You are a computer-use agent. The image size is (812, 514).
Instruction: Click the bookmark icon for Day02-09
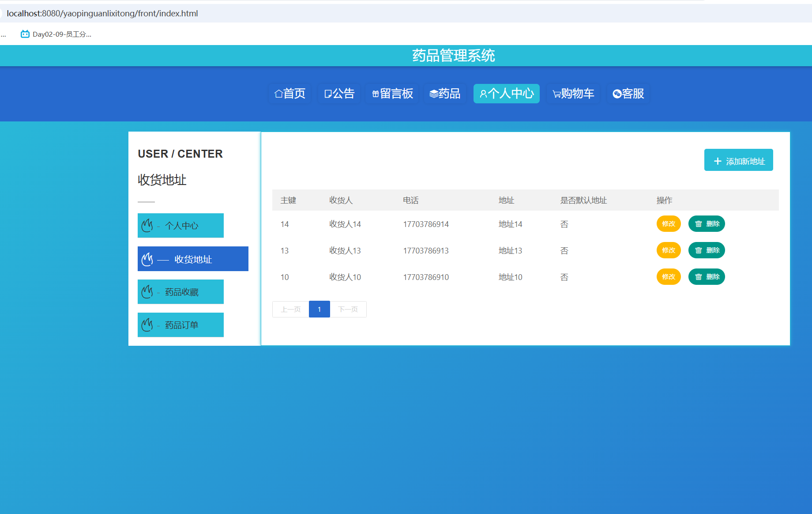[x=25, y=34]
